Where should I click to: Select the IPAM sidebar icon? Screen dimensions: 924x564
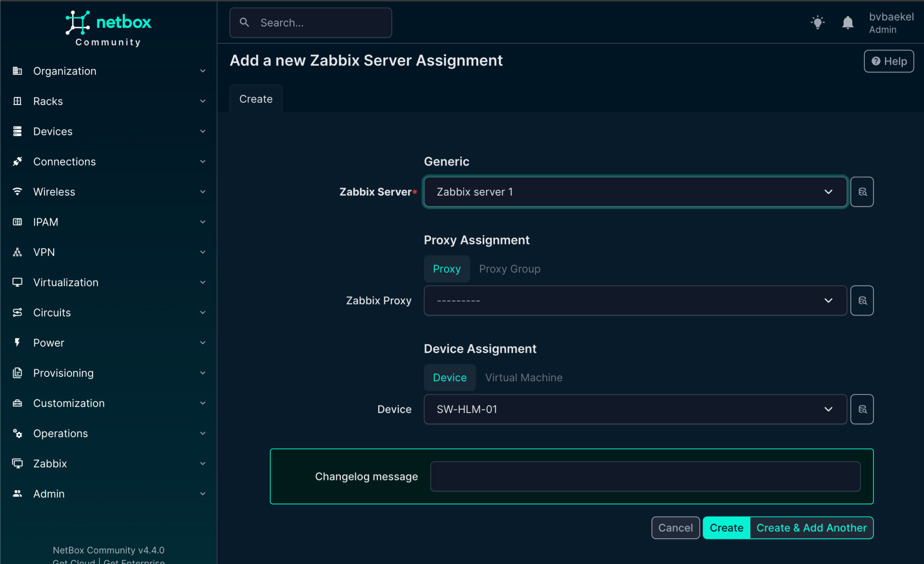pyautogui.click(x=17, y=222)
